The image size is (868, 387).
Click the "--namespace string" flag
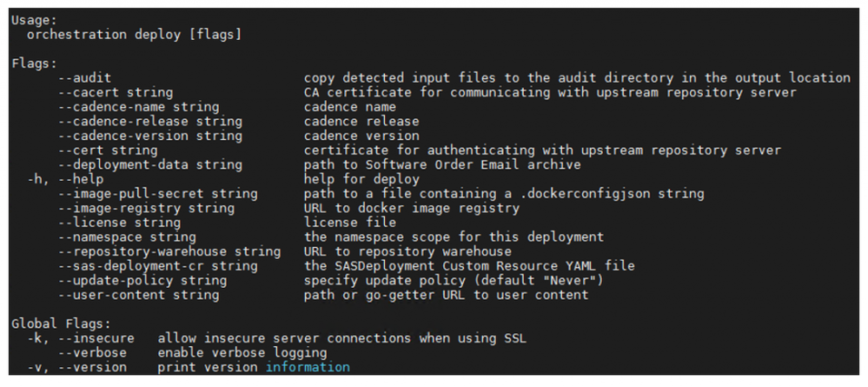point(127,237)
